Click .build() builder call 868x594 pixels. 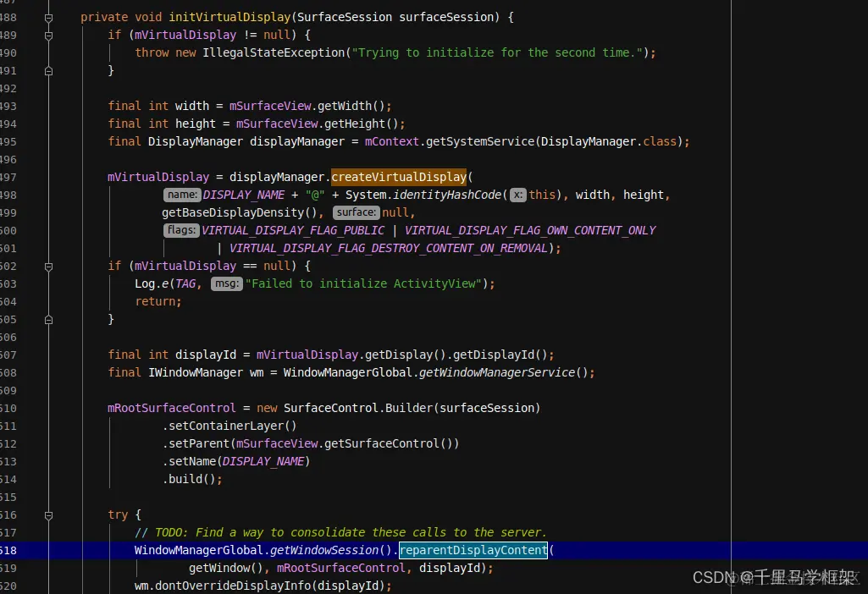[x=189, y=479]
